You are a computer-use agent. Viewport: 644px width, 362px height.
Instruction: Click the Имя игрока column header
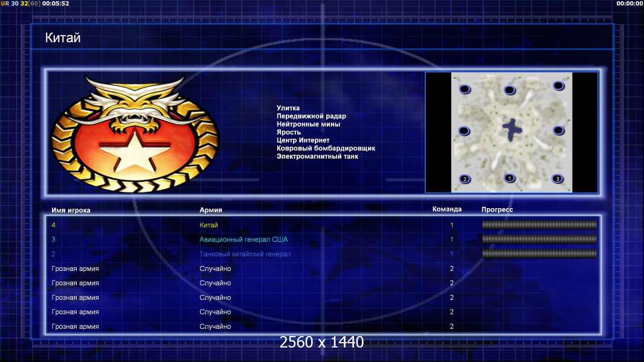click(x=71, y=210)
